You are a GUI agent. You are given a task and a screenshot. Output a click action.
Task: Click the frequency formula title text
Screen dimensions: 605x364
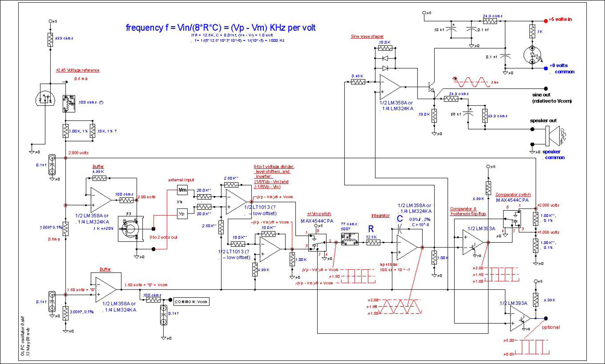pos(220,28)
